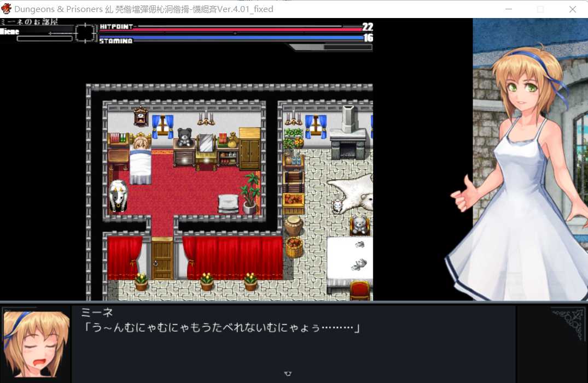Click the stamina value 16
Screen dimensions: 588x383
pyautogui.click(x=368, y=38)
